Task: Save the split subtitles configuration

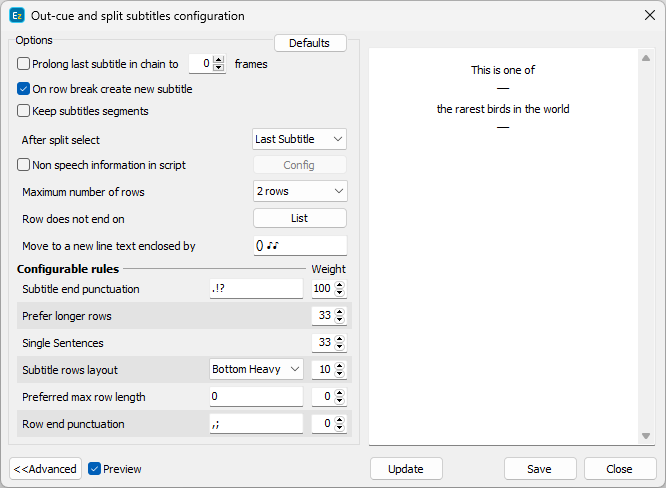Action: pos(540,469)
